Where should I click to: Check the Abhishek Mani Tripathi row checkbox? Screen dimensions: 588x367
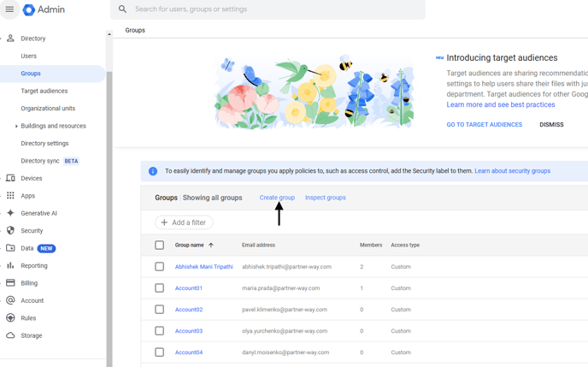pos(159,267)
